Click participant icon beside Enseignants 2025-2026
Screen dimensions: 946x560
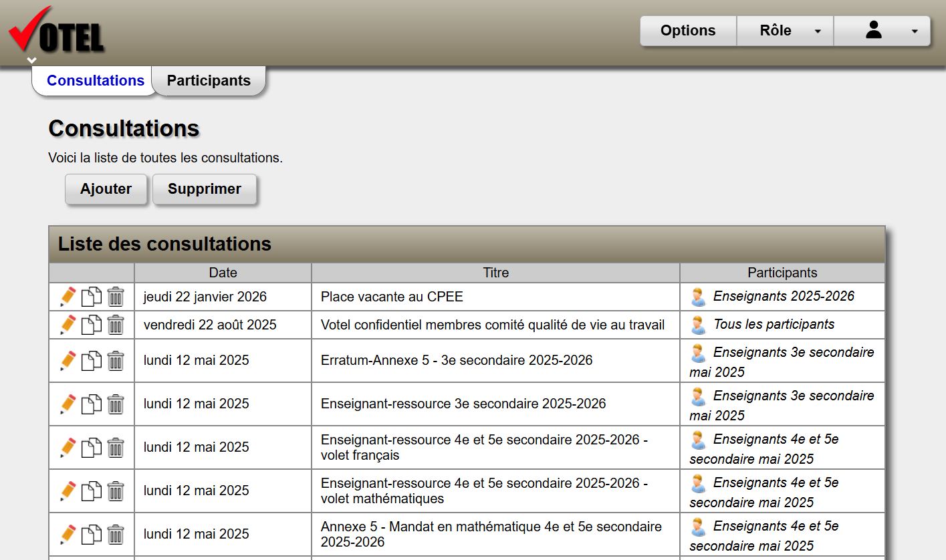click(698, 297)
